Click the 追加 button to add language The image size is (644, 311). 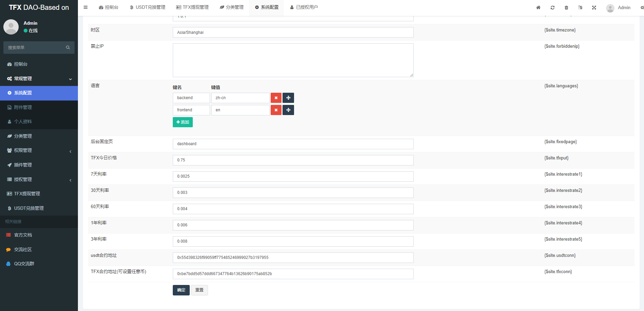183,122
